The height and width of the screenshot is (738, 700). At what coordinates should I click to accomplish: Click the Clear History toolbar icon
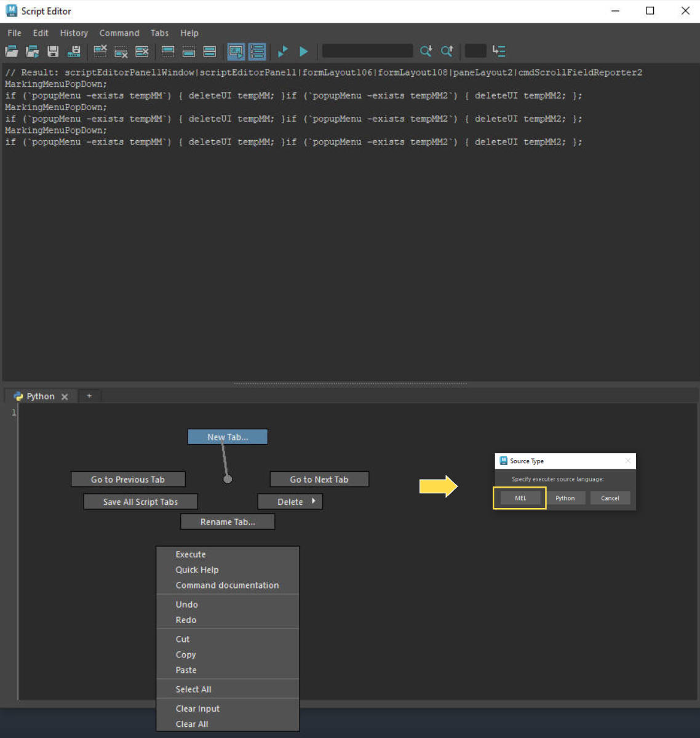100,51
